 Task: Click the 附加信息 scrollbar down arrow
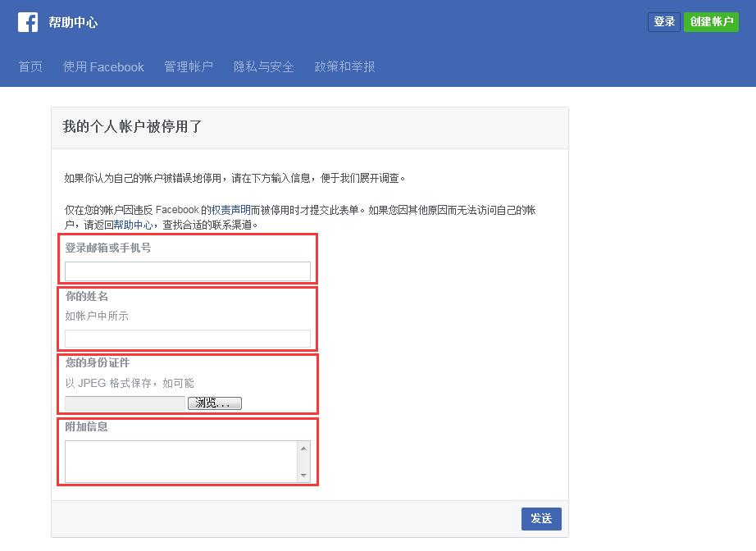coord(304,475)
